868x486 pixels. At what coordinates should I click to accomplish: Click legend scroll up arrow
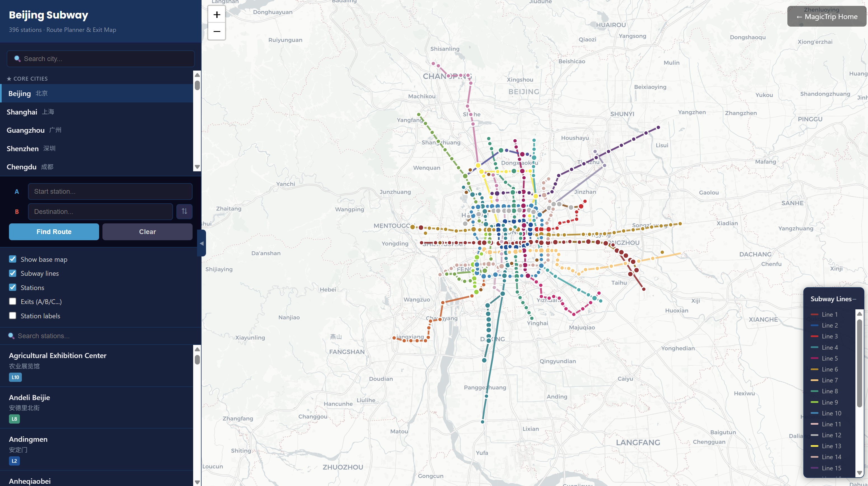point(860,314)
